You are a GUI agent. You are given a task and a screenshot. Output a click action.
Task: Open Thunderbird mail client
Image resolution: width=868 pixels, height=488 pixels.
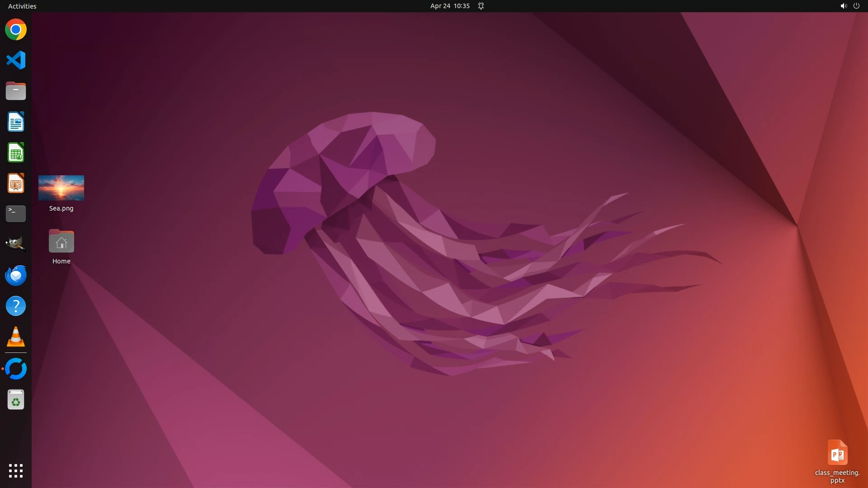(16, 275)
